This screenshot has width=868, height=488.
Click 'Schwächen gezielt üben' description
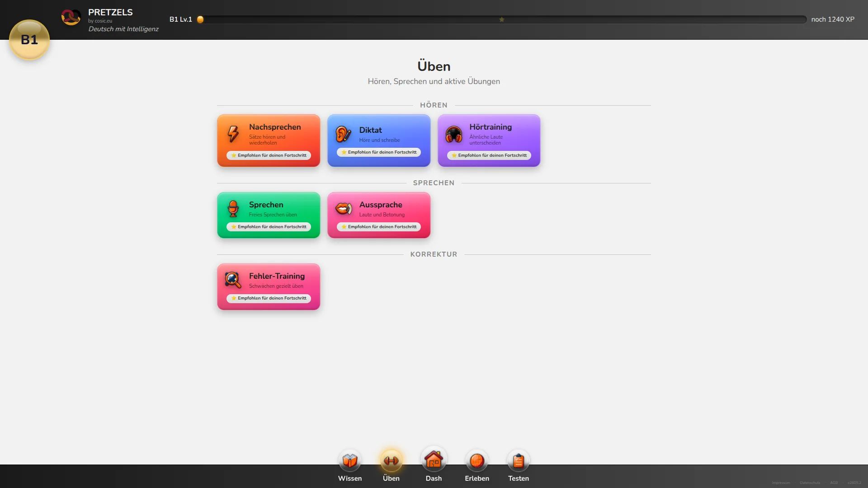coord(276,286)
